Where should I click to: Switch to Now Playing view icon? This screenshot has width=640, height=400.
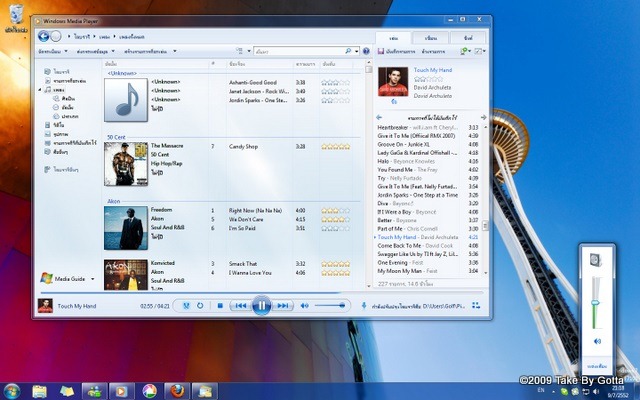(x=476, y=305)
